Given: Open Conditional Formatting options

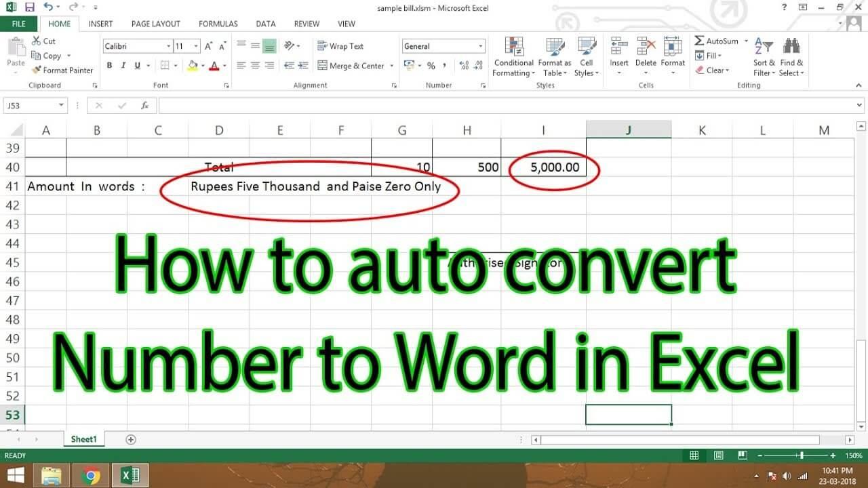Looking at the screenshot, I should [x=513, y=58].
